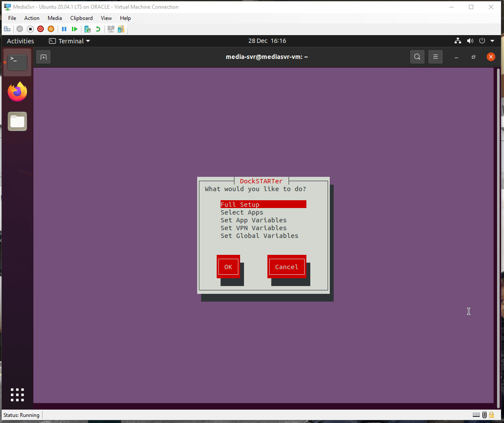Select the Select Apps option
504x423 pixels.
(x=242, y=212)
